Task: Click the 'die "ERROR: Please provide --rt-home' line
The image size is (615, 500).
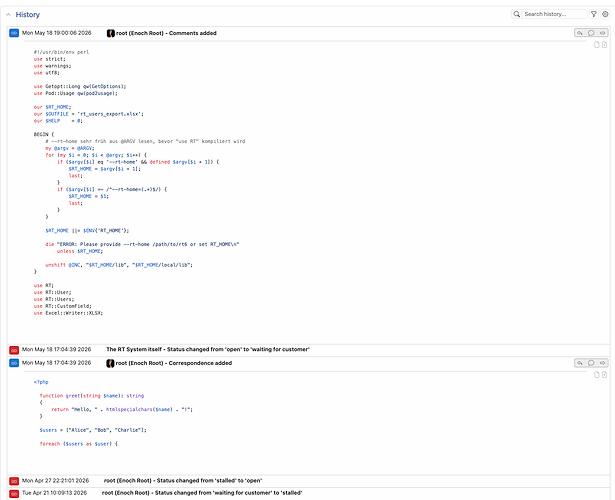Action: pos(142,244)
